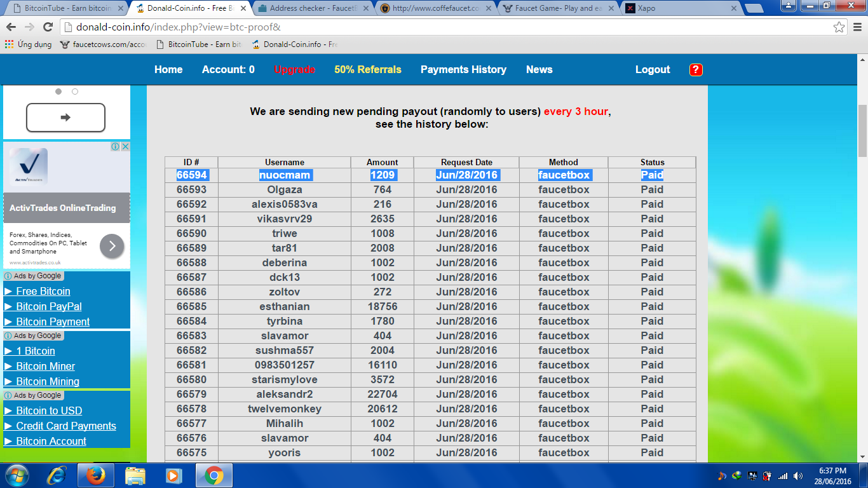Click the power plug tray icon

[x=767, y=476]
